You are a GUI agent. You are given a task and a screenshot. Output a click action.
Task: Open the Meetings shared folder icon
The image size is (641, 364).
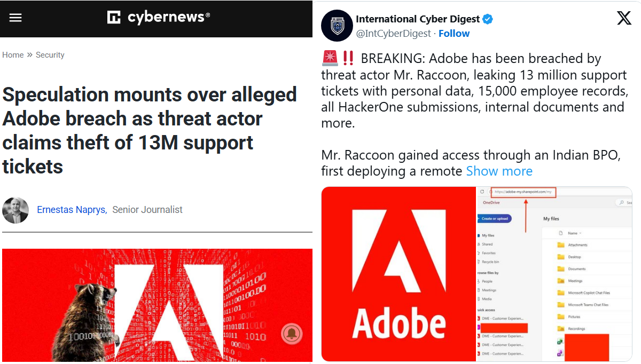560,280
